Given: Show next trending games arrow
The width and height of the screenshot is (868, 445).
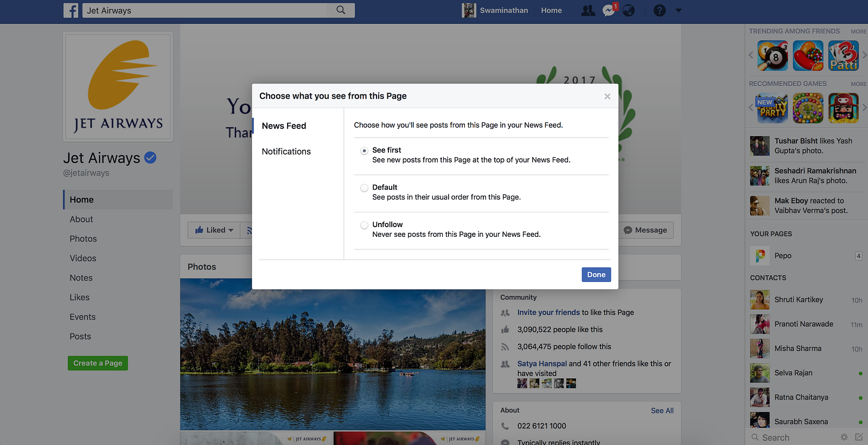Looking at the screenshot, I should pyautogui.click(x=864, y=55).
